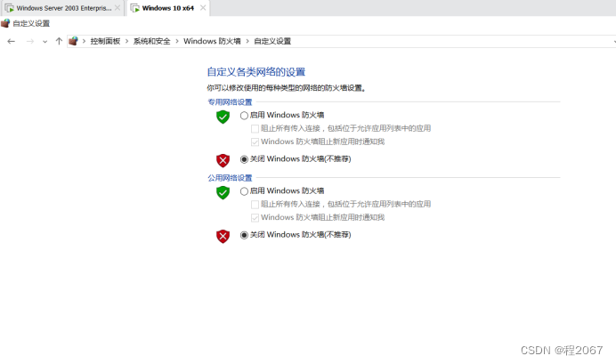The image size is (616, 364).
Task: Select turn off firewall for public network
Action: point(244,235)
